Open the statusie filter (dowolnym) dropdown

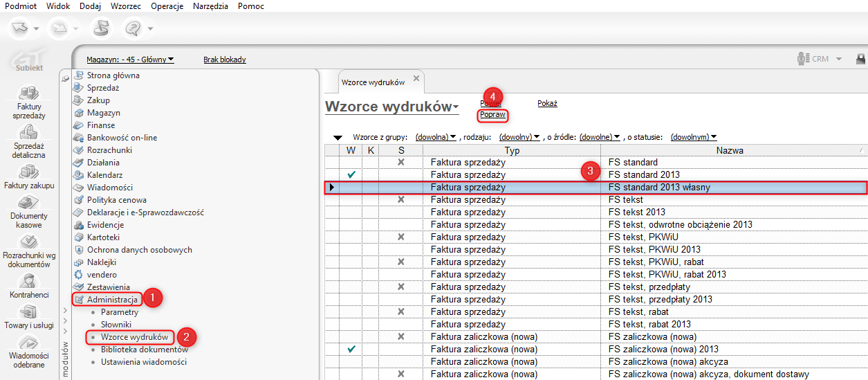pos(694,137)
